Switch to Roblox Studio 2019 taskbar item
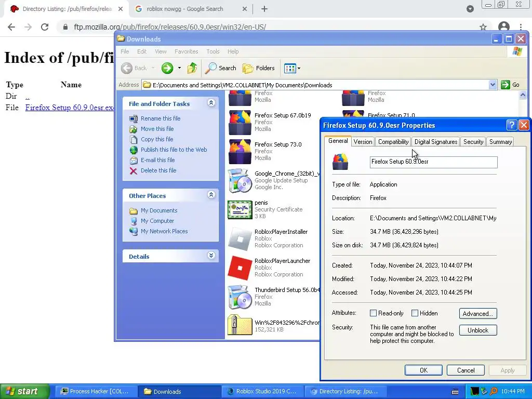 (x=262, y=391)
